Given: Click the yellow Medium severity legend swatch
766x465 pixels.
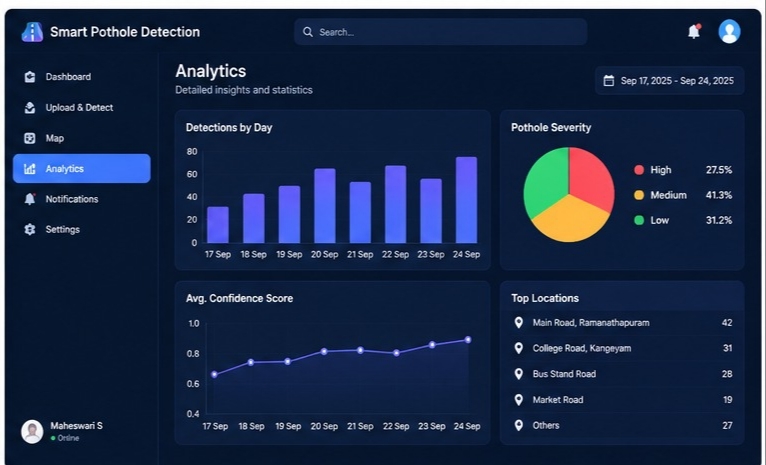Looking at the screenshot, I should 639,195.
